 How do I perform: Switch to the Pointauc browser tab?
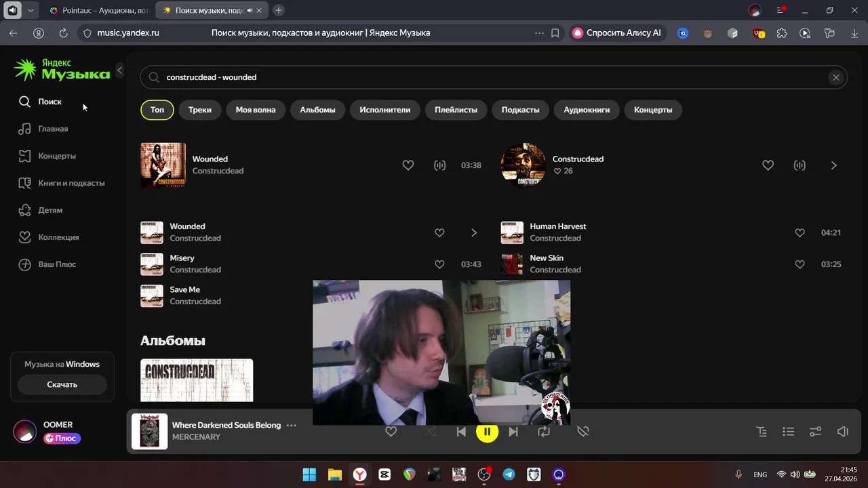click(x=99, y=10)
